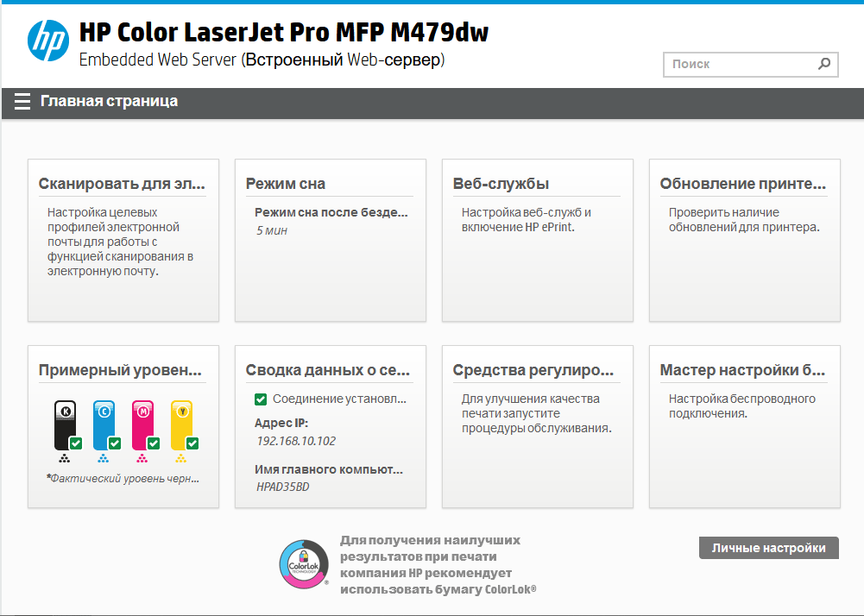Image resolution: width=864 pixels, height=616 pixels.
Task: Click the cyan (C) toner cartridge icon
Action: (104, 425)
